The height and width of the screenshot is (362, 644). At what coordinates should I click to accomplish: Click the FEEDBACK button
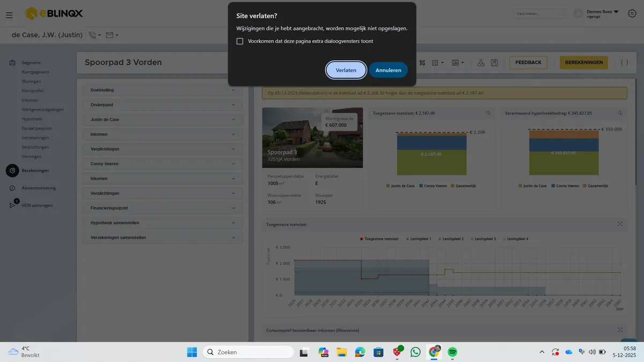pos(528,63)
